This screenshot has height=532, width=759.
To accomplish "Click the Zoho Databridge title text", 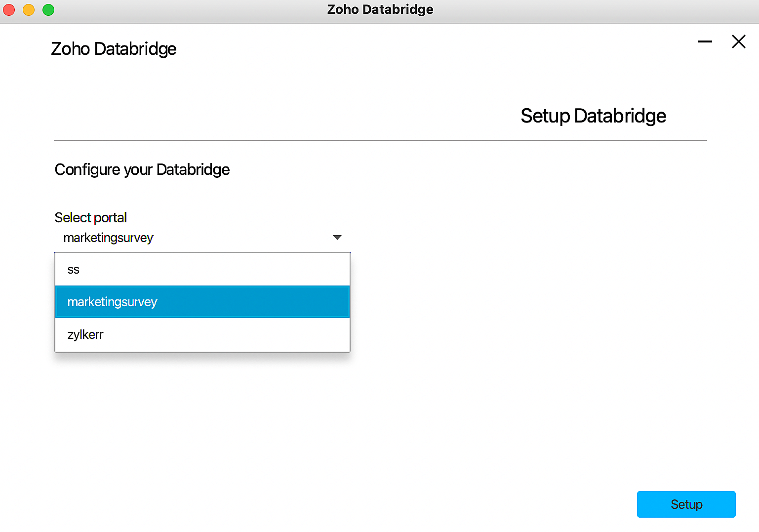I will point(113,48).
